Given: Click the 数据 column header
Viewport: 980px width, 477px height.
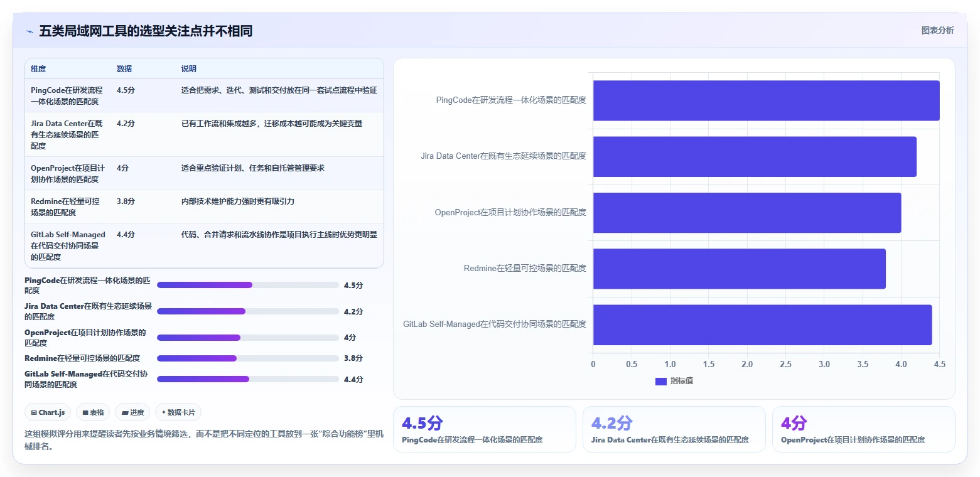Looking at the screenshot, I should coord(124,69).
